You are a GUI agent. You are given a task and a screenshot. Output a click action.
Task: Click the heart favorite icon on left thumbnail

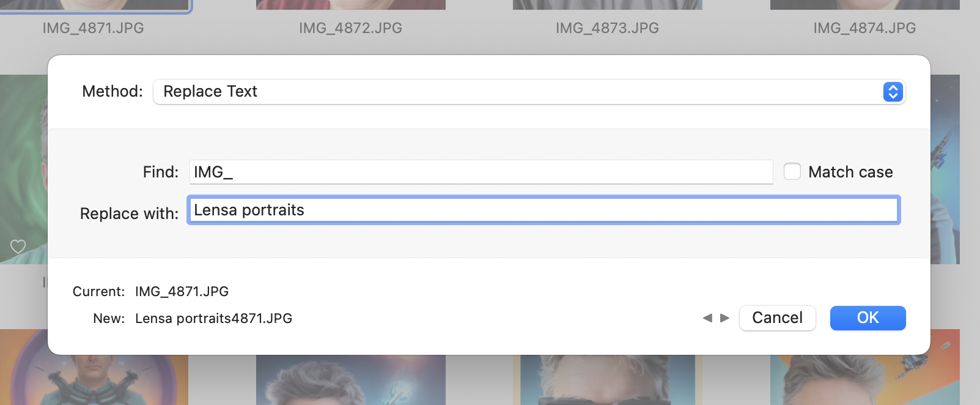[x=18, y=247]
